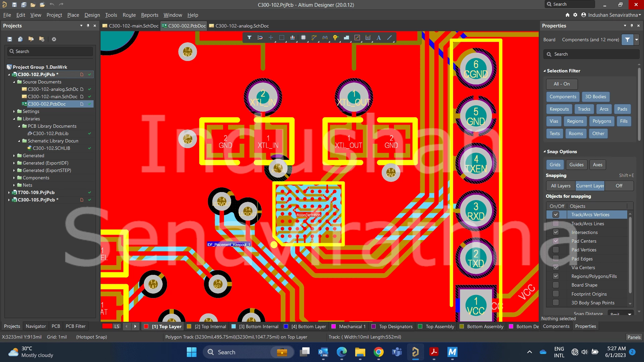Screen dimensions: 644x362
Task: Click the Place Via tool
Action: pos(335,38)
